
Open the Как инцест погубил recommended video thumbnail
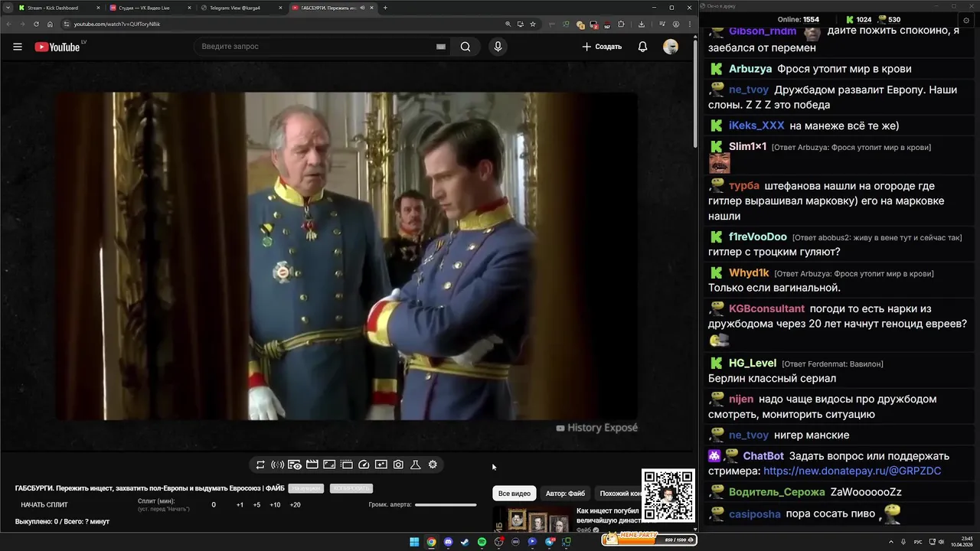(x=534, y=520)
